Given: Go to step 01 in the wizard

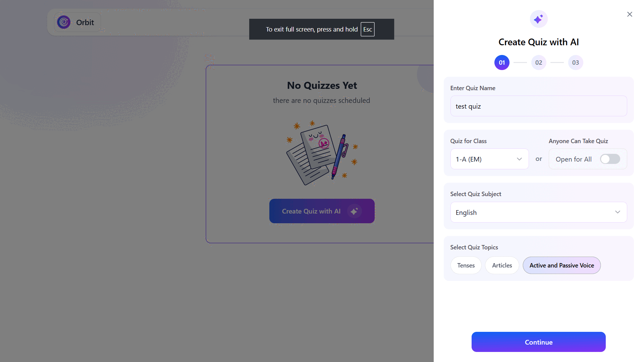Looking at the screenshot, I should (502, 63).
